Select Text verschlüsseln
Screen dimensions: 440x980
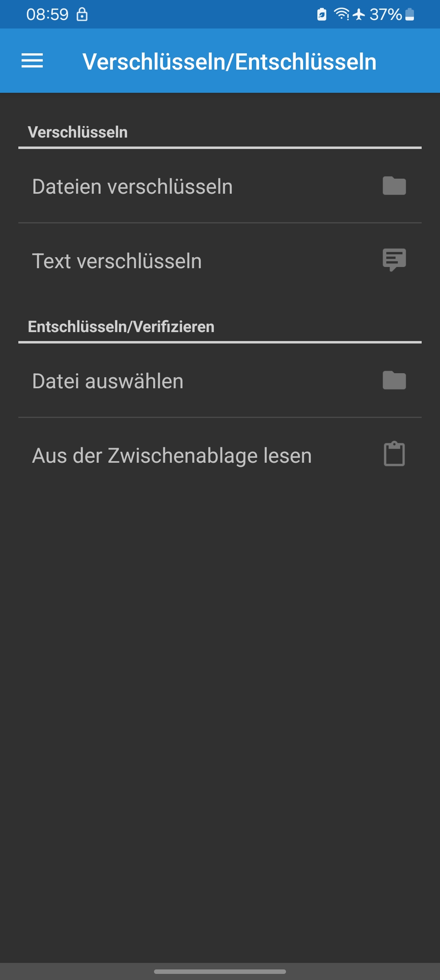220,260
